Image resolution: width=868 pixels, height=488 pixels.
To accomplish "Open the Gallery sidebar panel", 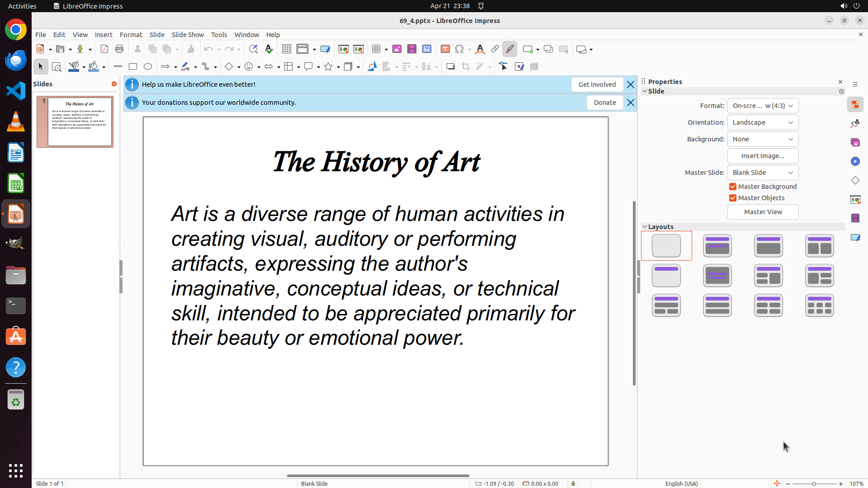I will click(x=855, y=143).
